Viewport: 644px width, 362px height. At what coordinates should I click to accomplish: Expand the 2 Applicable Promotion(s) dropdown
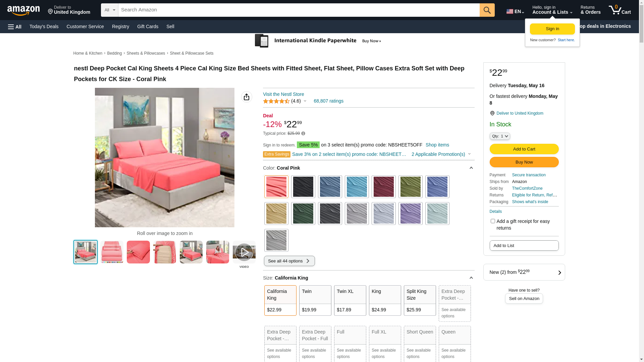(441, 154)
